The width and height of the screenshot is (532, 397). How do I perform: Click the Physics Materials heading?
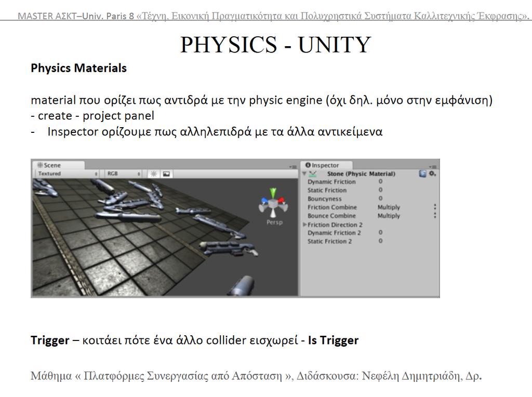pyautogui.click(x=79, y=68)
